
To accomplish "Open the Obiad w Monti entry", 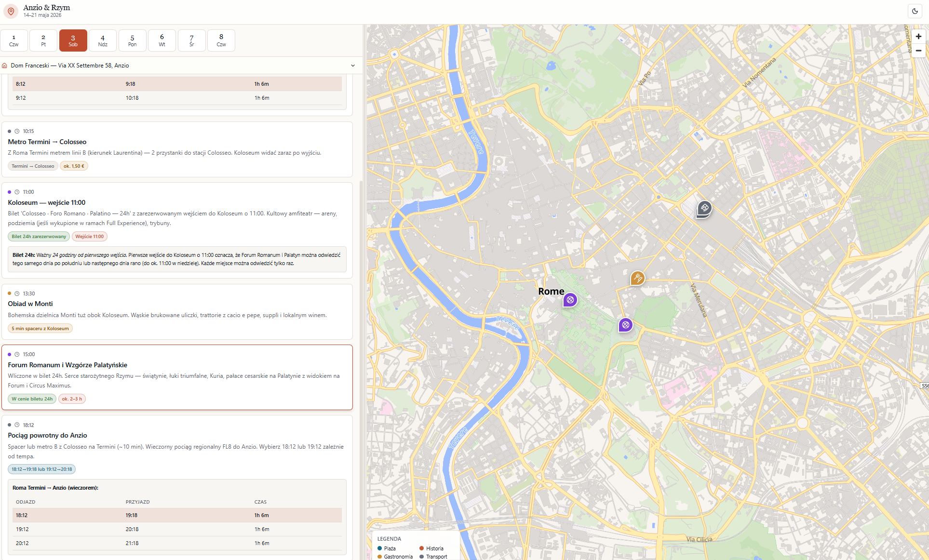I will click(177, 312).
